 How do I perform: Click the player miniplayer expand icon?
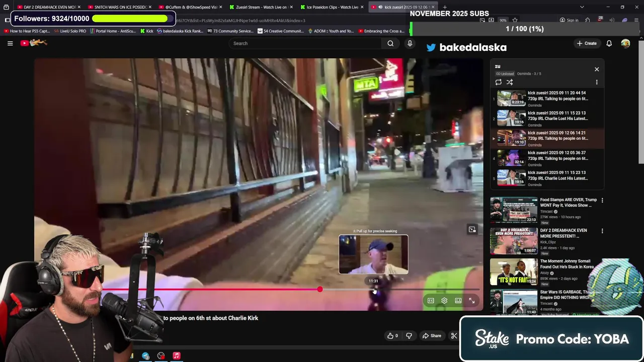[x=472, y=229]
